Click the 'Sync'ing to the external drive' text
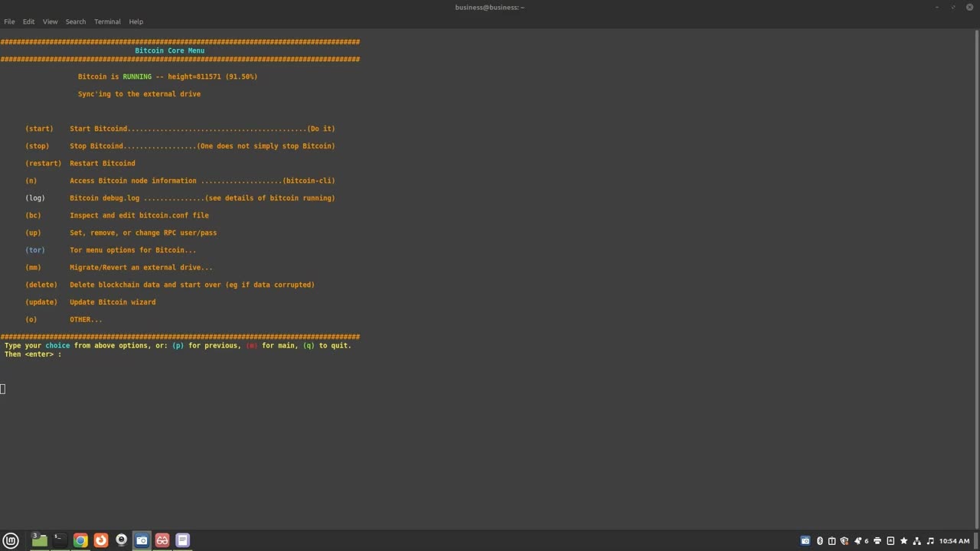The height and width of the screenshot is (551, 980). point(139,94)
